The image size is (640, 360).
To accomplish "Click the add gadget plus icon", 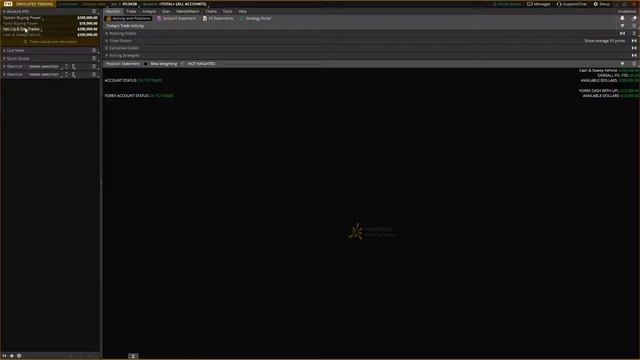I will tap(12, 356).
